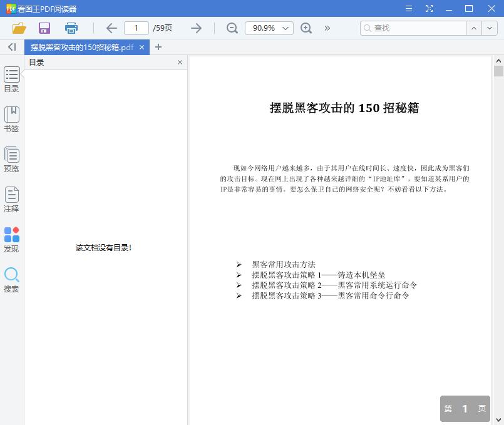Open a PDF file with the folder icon
The width and height of the screenshot is (504, 425).
18,28
